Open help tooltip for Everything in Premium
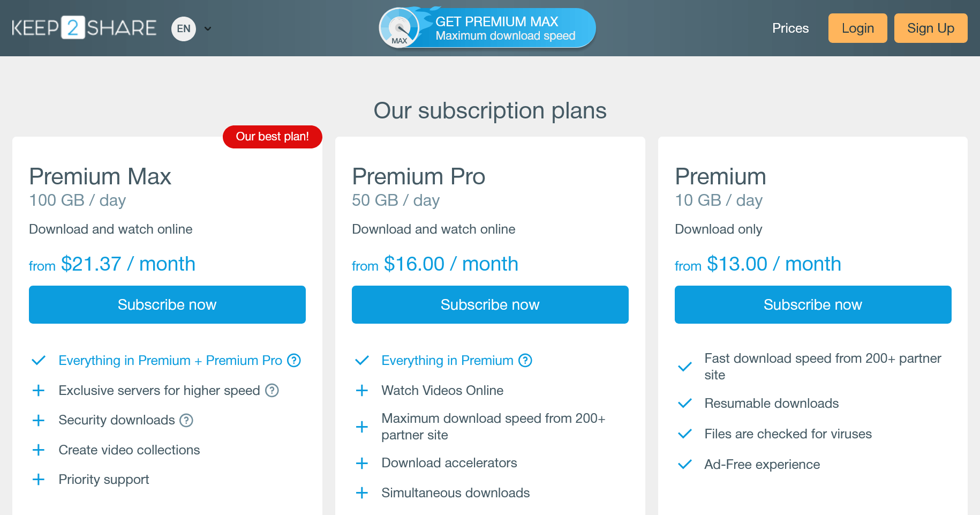 525,361
